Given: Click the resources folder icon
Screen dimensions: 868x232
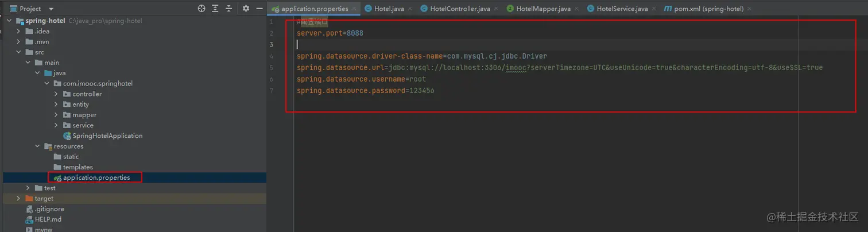Looking at the screenshot, I should [48, 146].
